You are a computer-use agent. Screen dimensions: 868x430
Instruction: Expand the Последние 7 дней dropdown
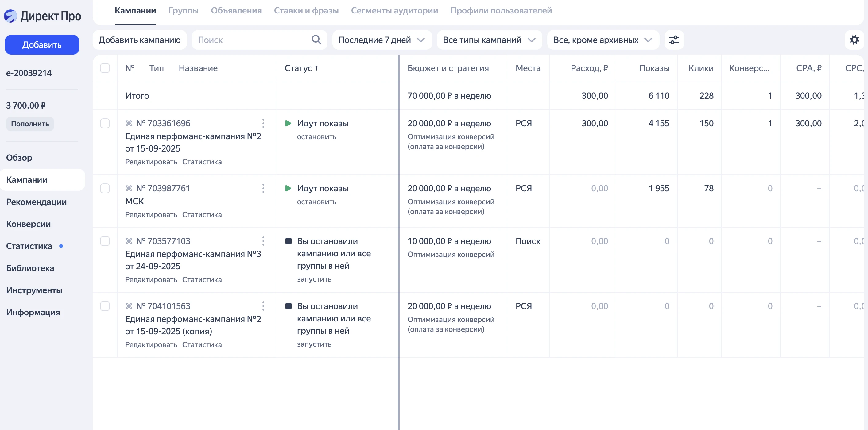382,40
